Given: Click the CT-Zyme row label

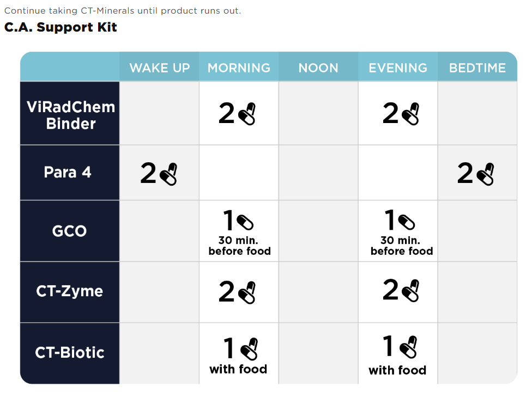Looking at the screenshot, I should 70,291.
